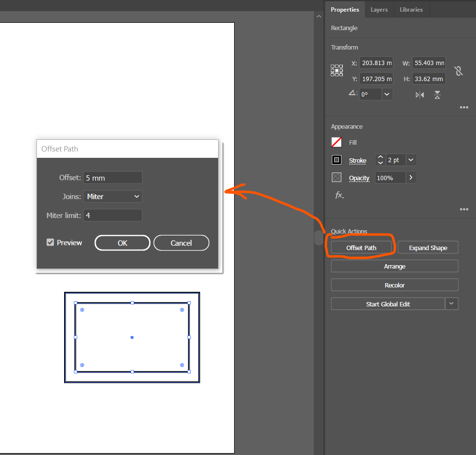Click the Start Global Edit button
This screenshot has width=476, height=455.
point(388,303)
